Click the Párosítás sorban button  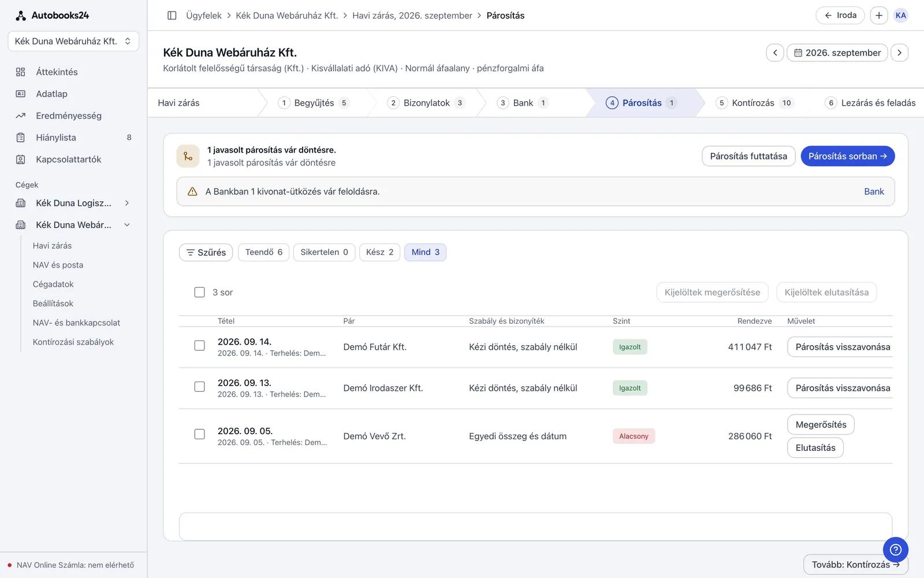tap(848, 156)
